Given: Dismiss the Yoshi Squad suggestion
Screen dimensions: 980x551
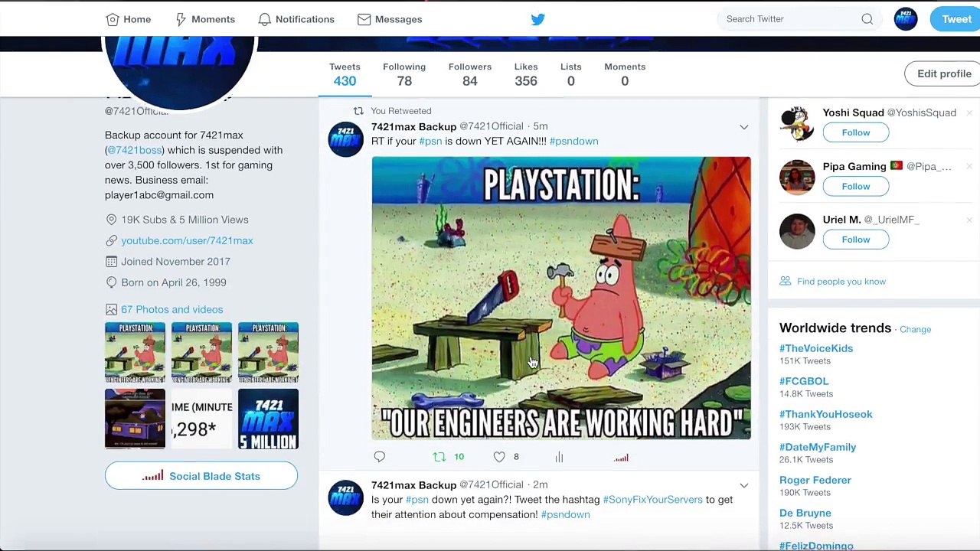Looking at the screenshot, I should point(969,113).
